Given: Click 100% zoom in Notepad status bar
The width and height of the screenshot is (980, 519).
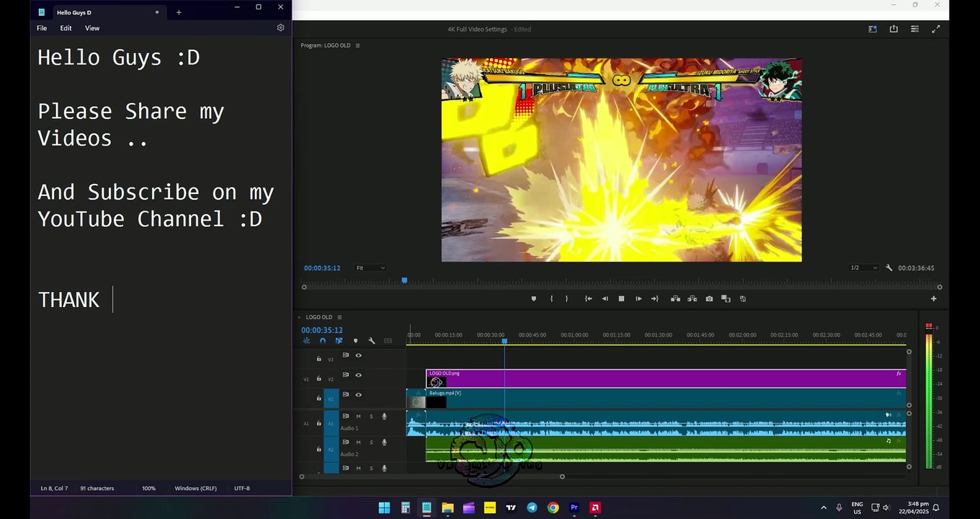Looking at the screenshot, I should (148, 488).
